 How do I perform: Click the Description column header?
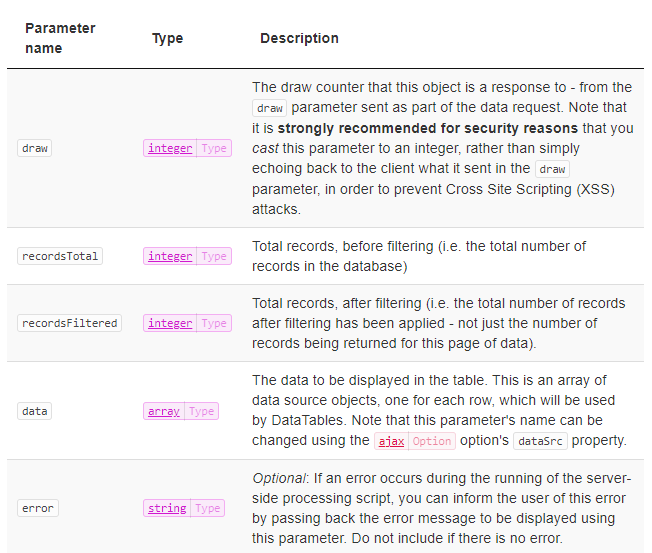click(299, 38)
